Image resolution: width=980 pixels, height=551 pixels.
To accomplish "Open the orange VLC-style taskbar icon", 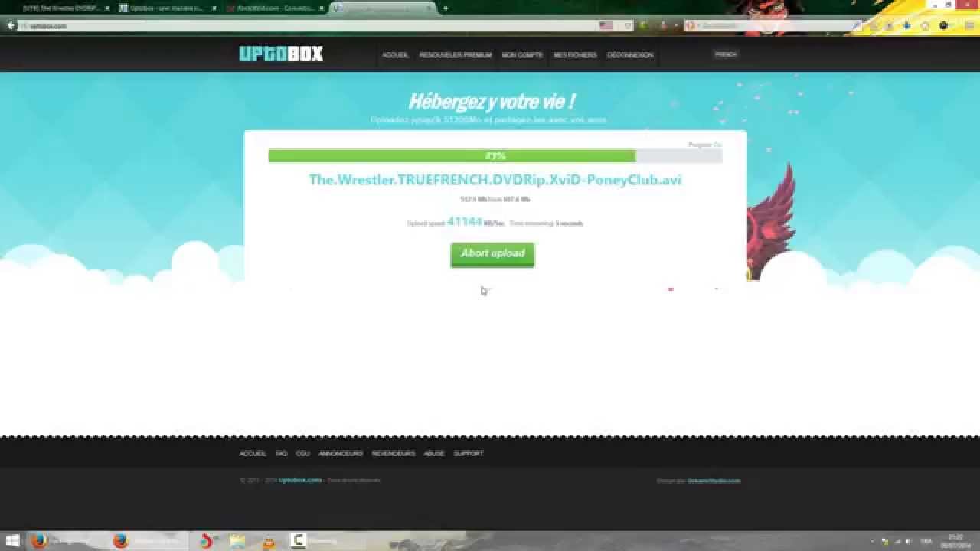I will coord(268,541).
